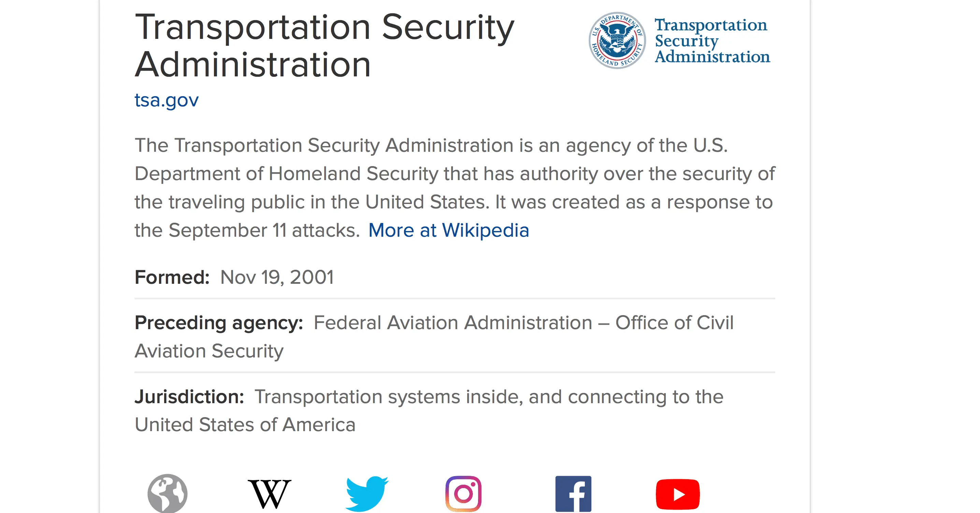Click the Preceding agency label
Image resolution: width=980 pixels, height=513 pixels.
tap(219, 323)
